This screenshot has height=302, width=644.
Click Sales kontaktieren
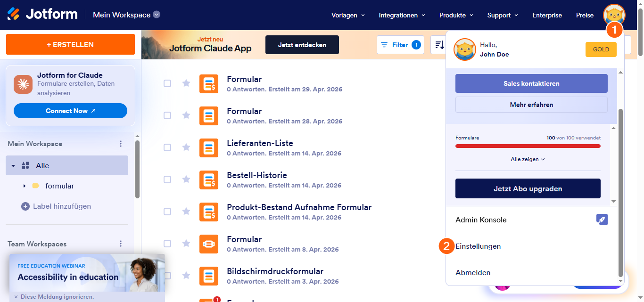pyautogui.click(x=531, y=83)
